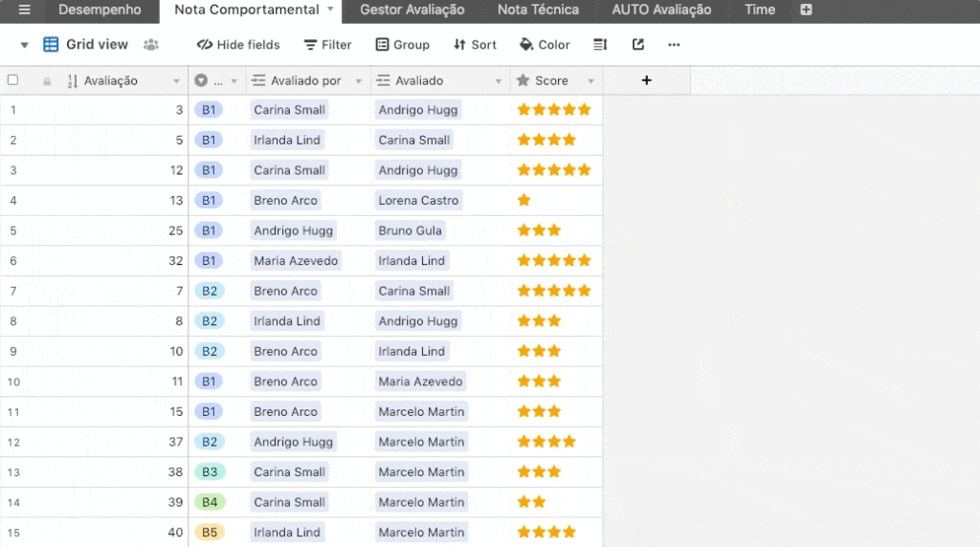
Task: Switch to the Desempenho tab
Action: point(100,10)
